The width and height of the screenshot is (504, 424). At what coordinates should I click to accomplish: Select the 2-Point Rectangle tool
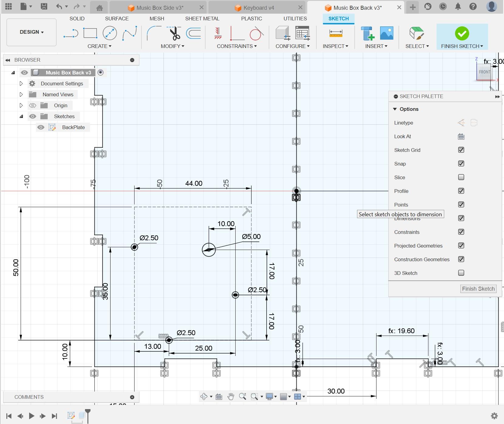coord(90,33)
